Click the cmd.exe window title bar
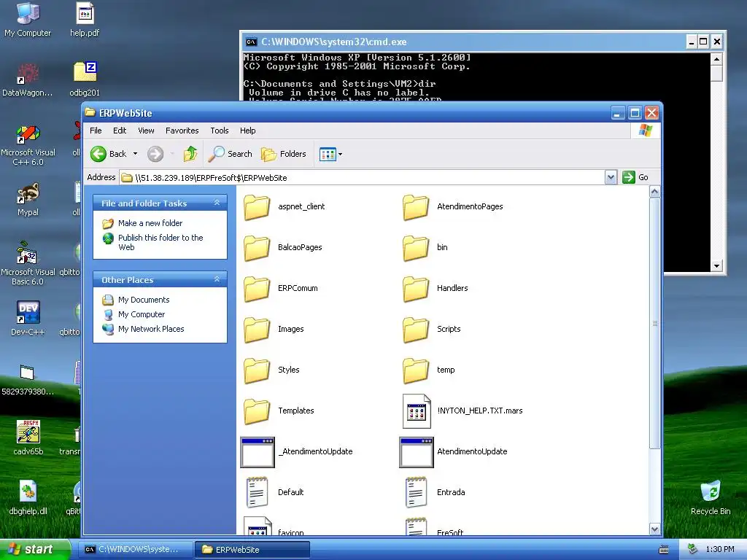Viewport: 747px width, 560px height. tap(462, 42)
